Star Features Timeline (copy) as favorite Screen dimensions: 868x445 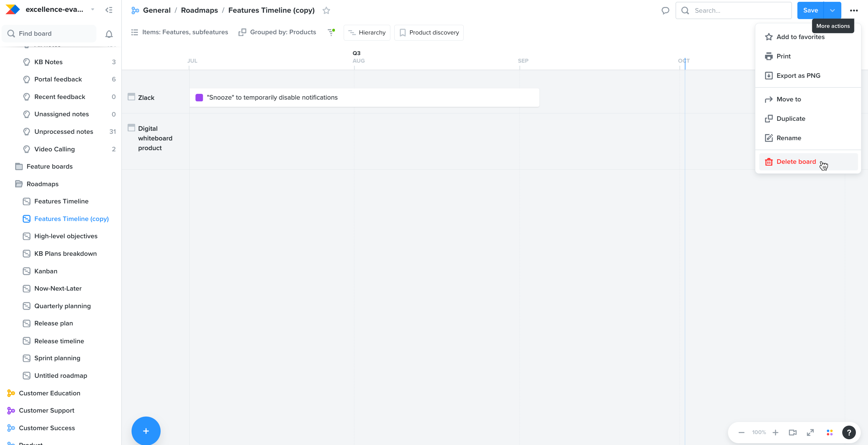tap(326, 10)
